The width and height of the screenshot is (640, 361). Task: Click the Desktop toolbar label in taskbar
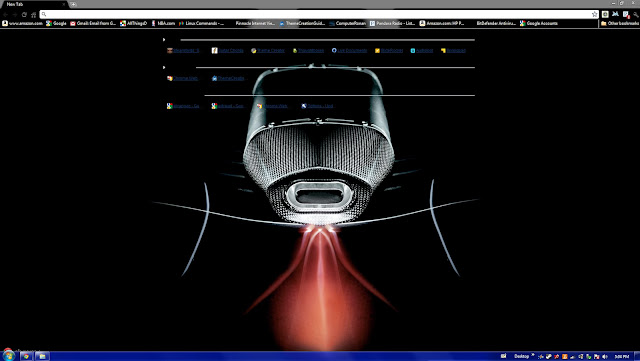[521, 357]
